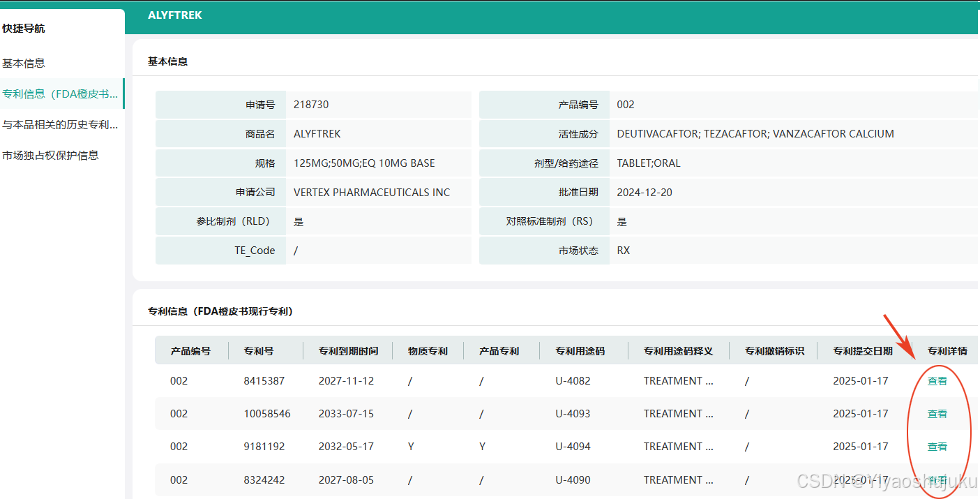Image resolution: width=980 pixels, height=499 pixels.
Task: Click the 专利号 column header
Action: (x=258, y=351)
